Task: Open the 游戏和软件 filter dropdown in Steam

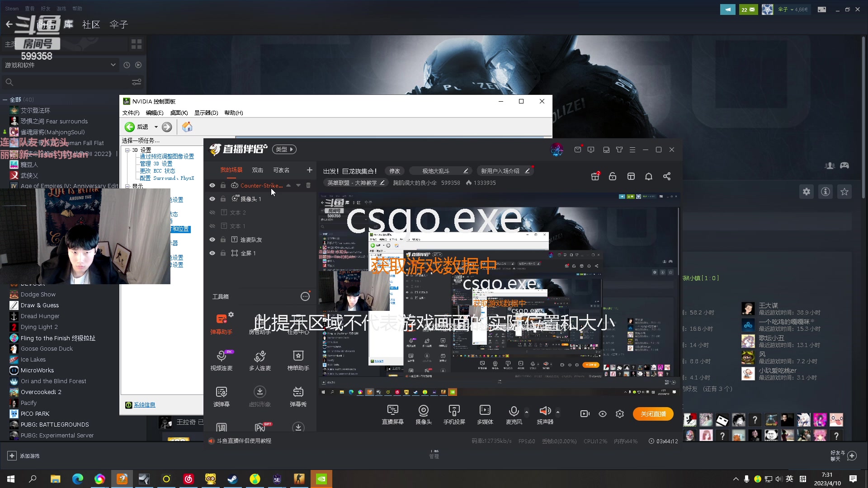Action: click(60, 65)
